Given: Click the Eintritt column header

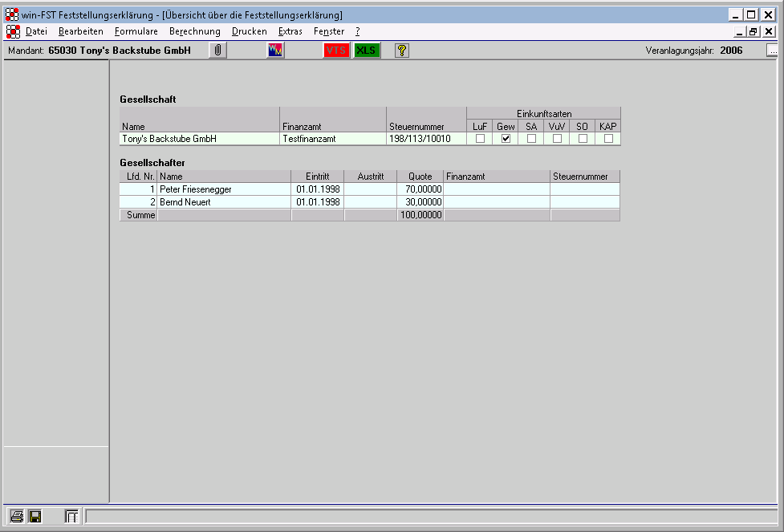Looking at the screenshot, I should click(x=317, y=177).
